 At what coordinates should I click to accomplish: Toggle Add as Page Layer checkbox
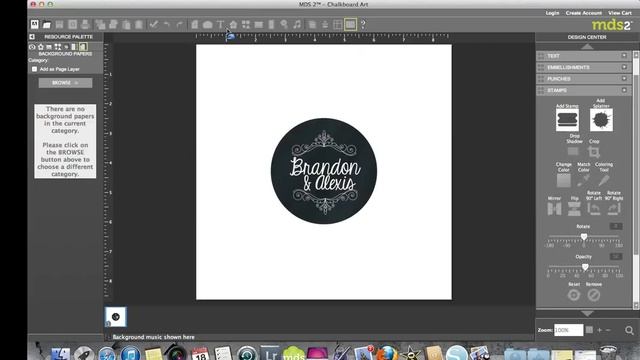[34, 69]
